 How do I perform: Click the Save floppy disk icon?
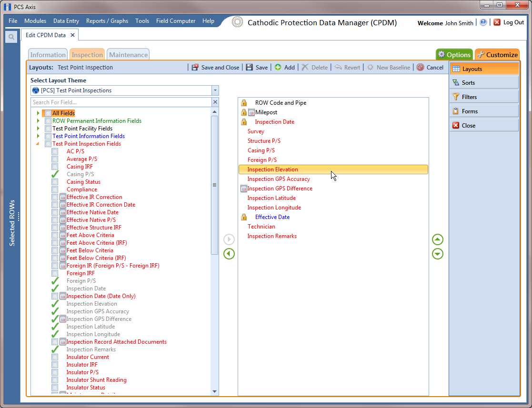click(250, 67)
